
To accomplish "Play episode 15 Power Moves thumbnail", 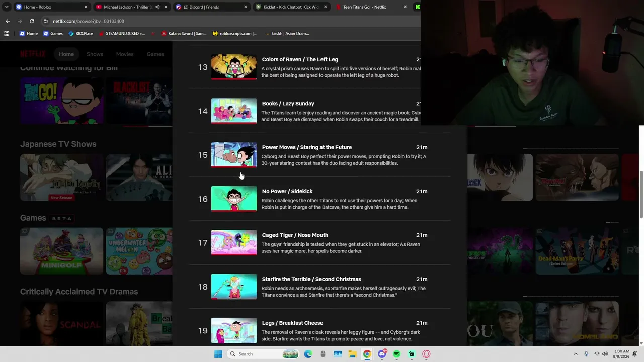I will [234, 155].
